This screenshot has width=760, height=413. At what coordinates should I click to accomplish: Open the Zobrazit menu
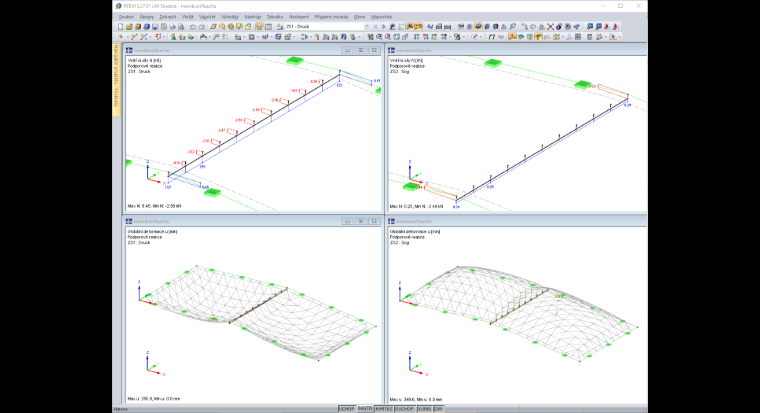(168, 16)
